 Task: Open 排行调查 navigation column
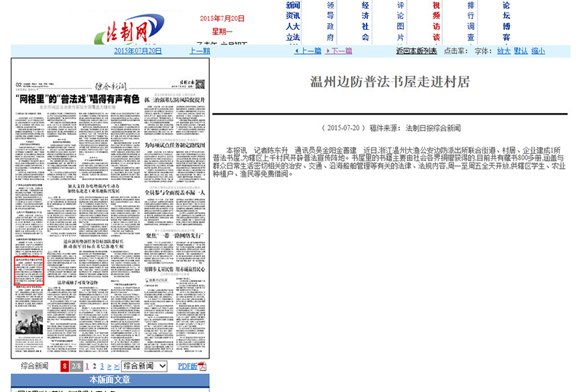coord(471,21)
